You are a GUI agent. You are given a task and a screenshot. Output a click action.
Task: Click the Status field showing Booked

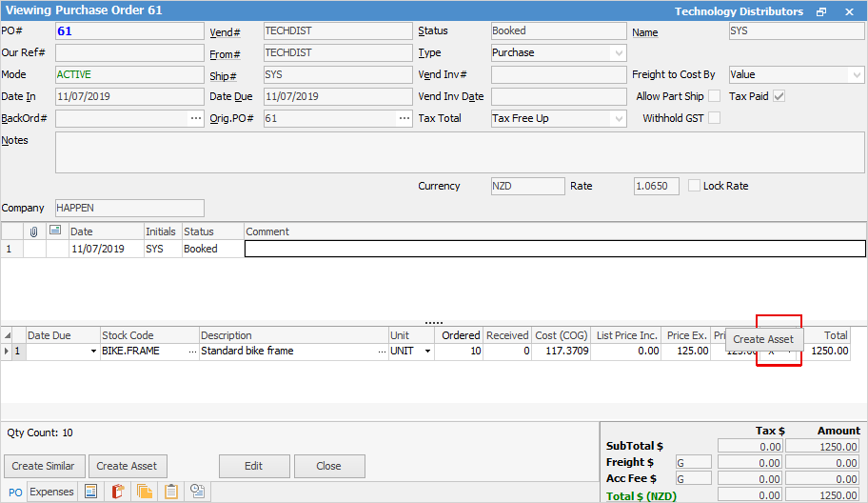pos(559,31)
